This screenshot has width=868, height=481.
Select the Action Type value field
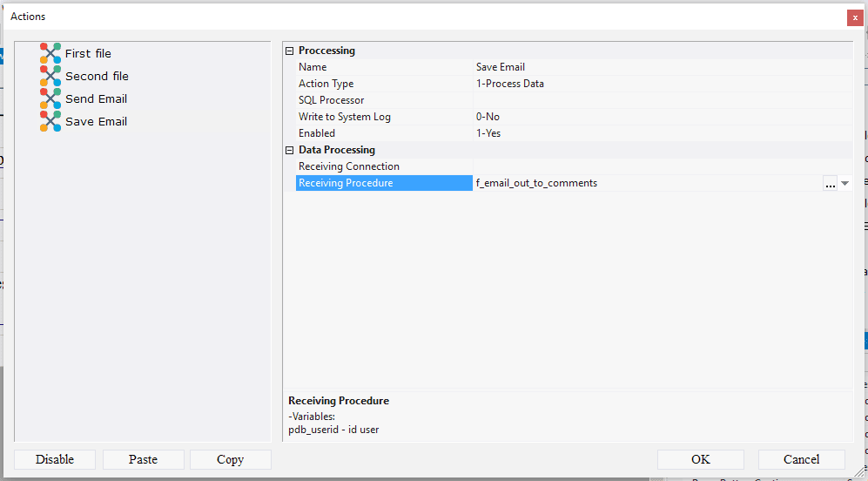coord(662,84)
